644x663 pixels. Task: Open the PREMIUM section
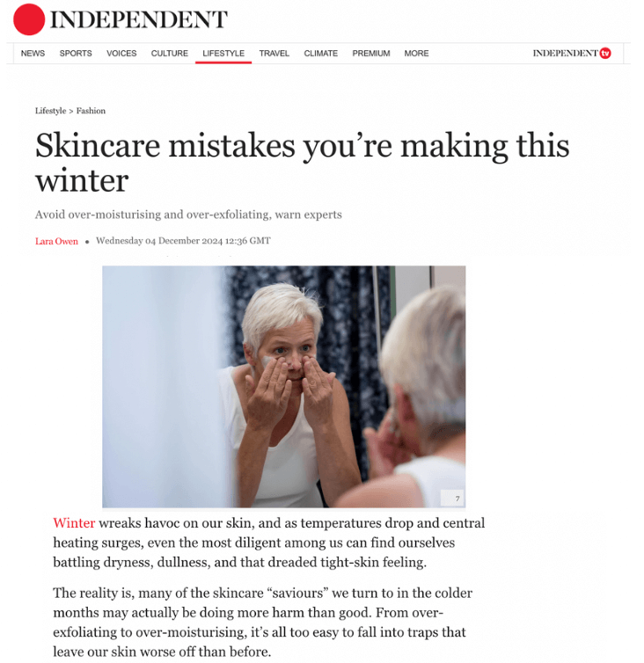coord(371,54)
